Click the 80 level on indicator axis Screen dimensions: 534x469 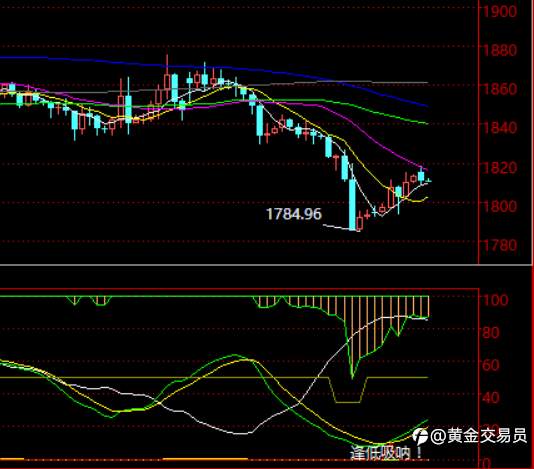tap(491, 332)
